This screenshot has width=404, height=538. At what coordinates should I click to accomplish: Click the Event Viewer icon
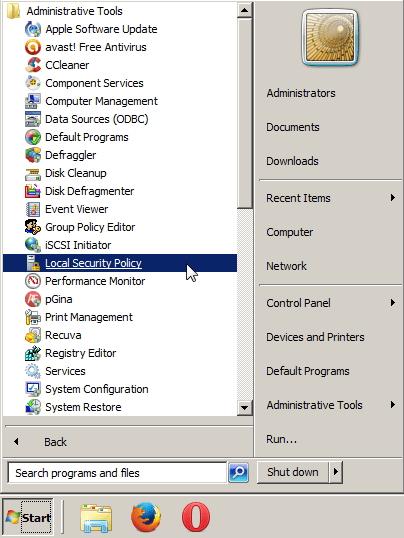pyautogui.click(x=33, y=209)
